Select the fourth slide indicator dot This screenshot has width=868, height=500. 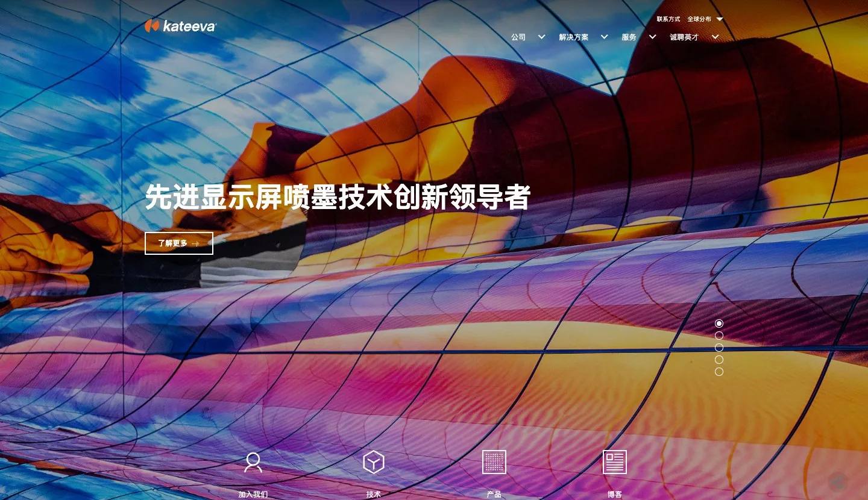(x=719, y=360)
